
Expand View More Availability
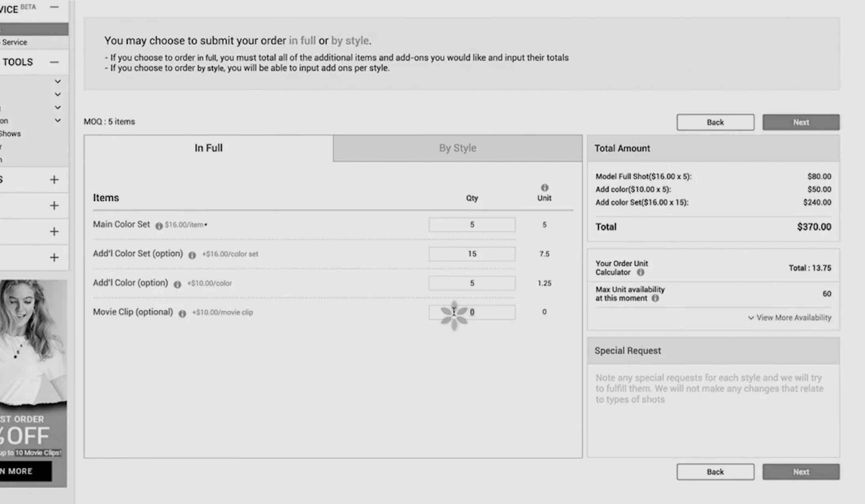click(790, 318)
